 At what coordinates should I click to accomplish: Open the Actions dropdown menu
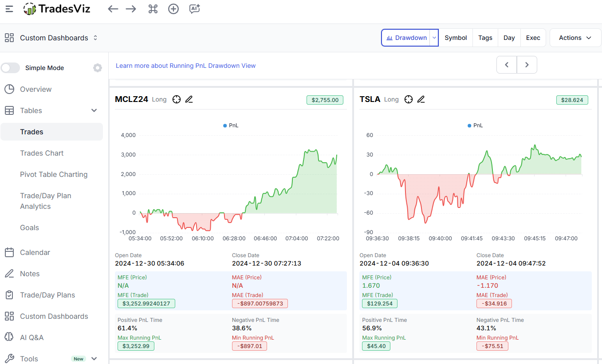pyautogui.click(x=575, y=38)
